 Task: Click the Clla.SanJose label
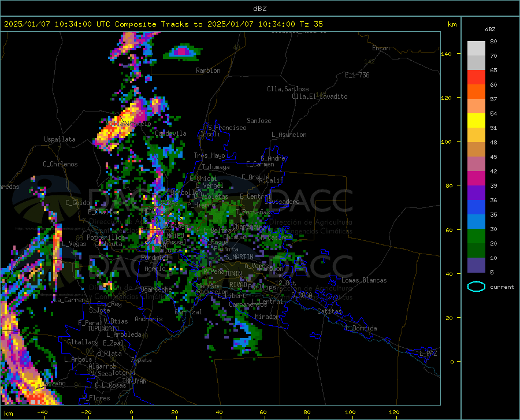click(288, 89)
